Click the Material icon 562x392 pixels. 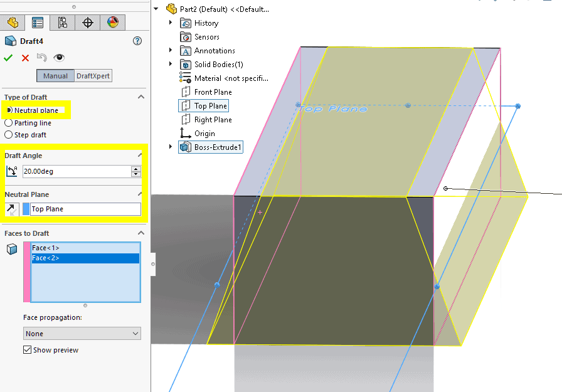tap(185, 78)
